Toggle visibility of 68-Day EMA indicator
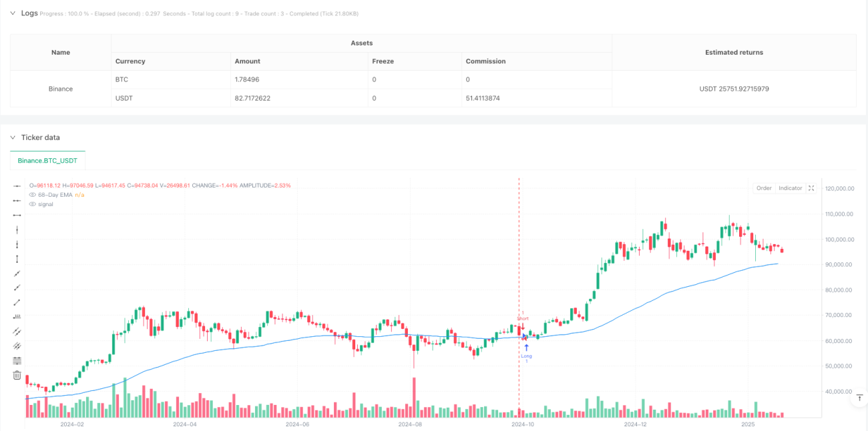 (32, 195)
